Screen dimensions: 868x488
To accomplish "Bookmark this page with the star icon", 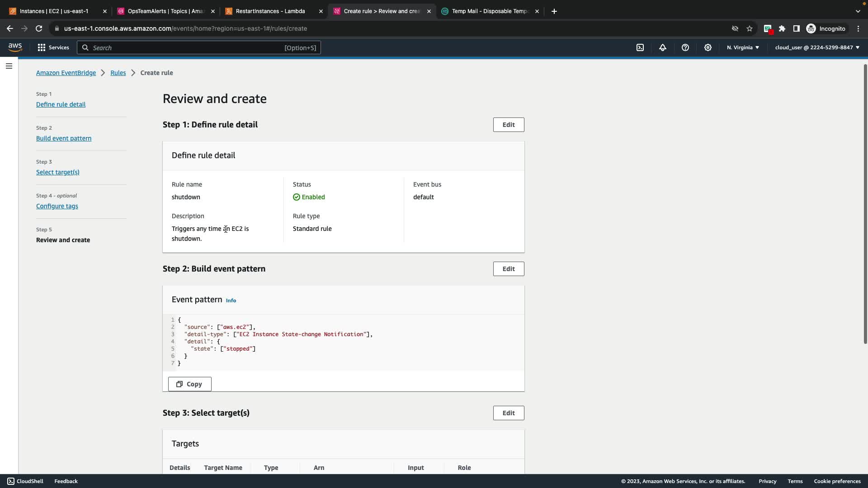I will coord(750,28).
